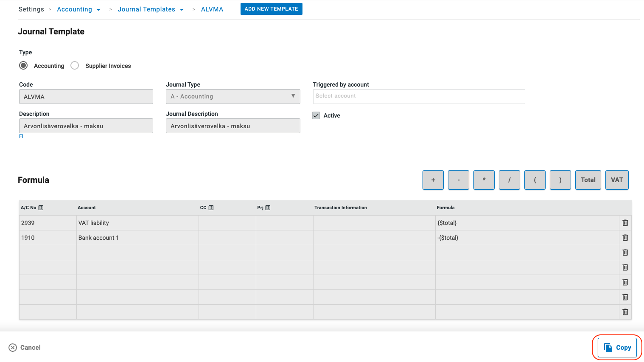
Task: Delete the Bank account 1 row
Action: click(x=625, y=238)
